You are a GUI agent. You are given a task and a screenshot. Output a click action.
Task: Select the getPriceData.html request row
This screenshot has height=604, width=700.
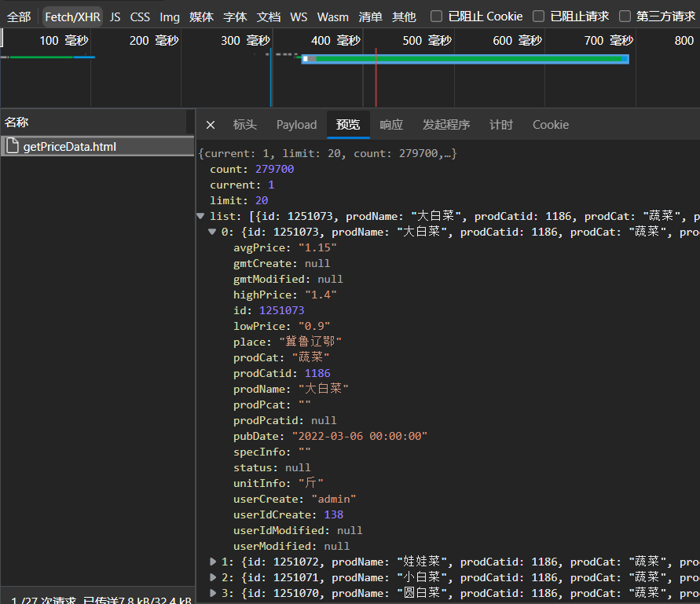point(97,146)
